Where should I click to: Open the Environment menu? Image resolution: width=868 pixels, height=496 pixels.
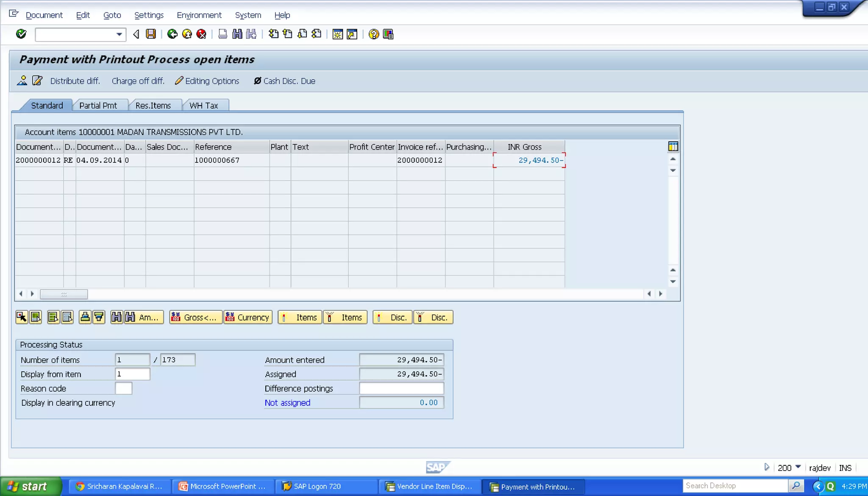(x=199, y=15)
